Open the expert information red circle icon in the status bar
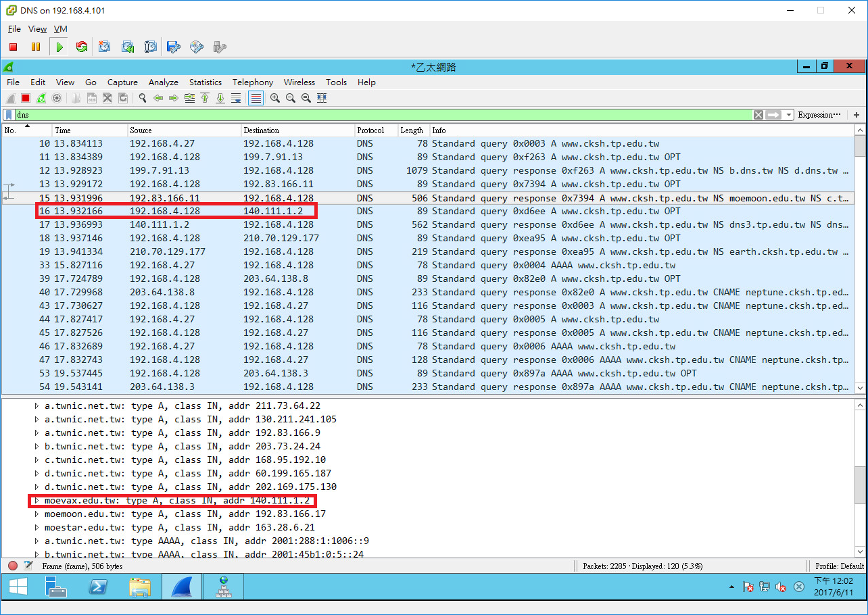The width and height of the screenshot is (868, 615). 13,566
